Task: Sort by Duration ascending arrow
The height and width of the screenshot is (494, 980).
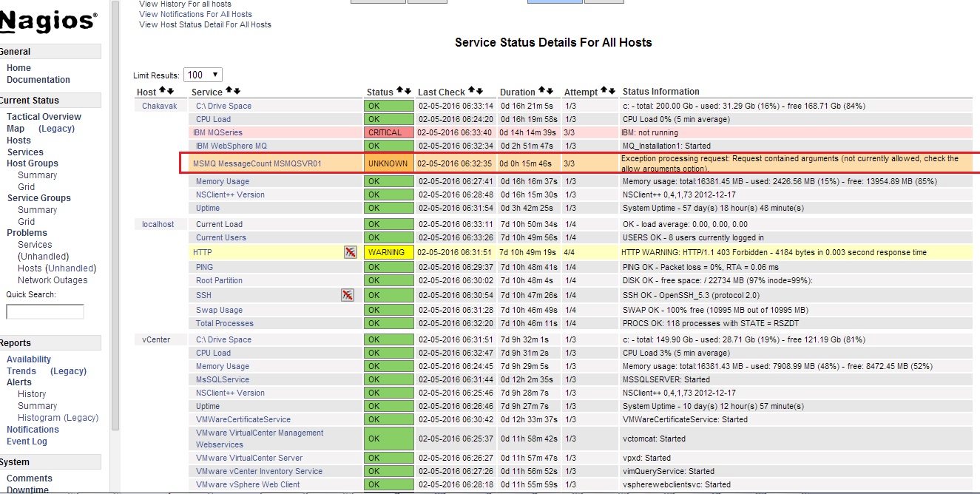Action: point(541,91)
